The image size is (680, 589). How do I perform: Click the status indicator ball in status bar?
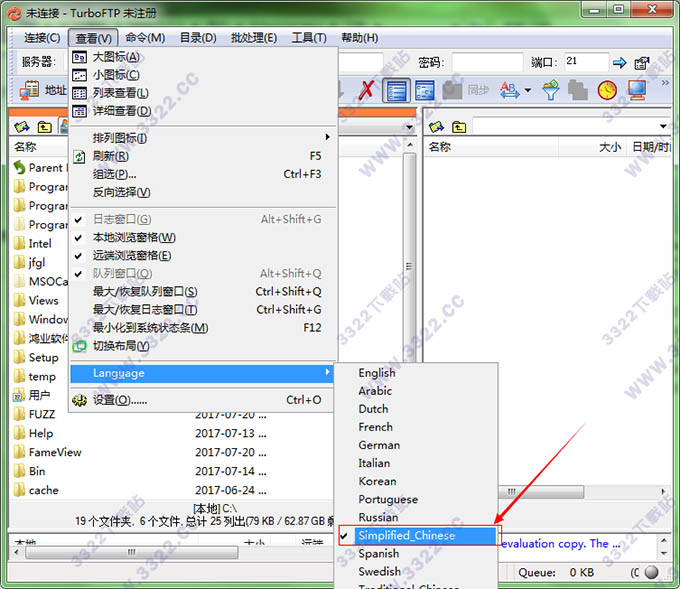[x=651, y=573]
